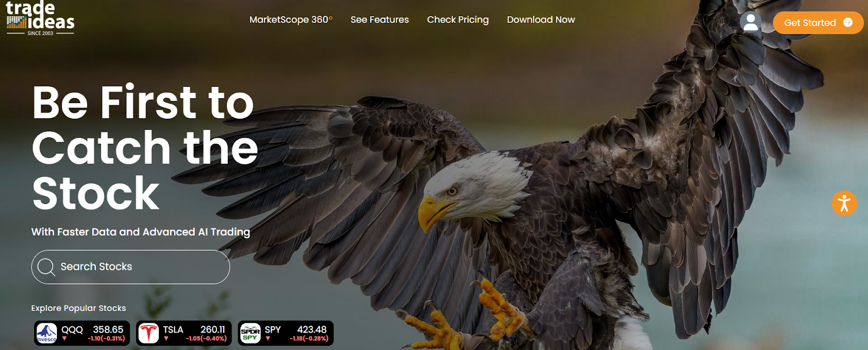
Task: Open the QQQ 358.65 stock card
Action: pos(82,333)
